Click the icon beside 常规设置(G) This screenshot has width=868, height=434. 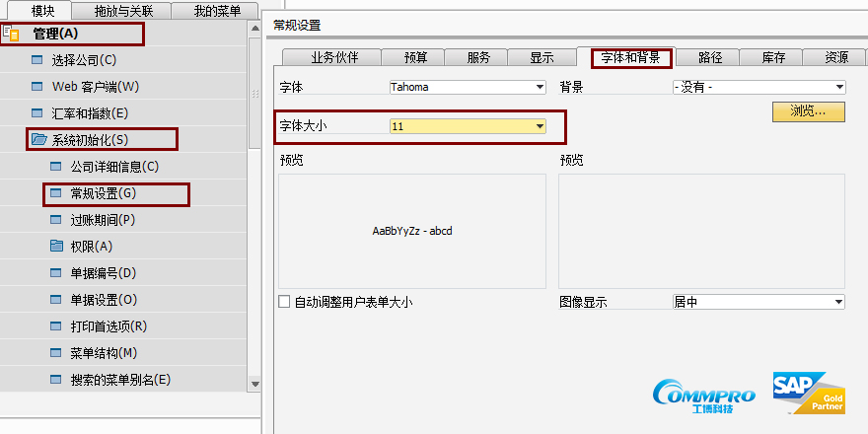(56, 193)
